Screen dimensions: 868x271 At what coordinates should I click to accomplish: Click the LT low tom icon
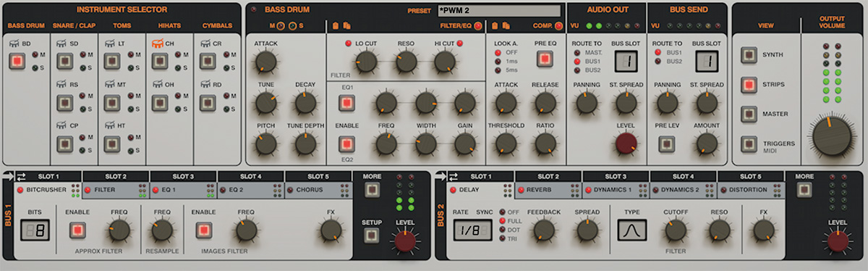coord(111,43)
